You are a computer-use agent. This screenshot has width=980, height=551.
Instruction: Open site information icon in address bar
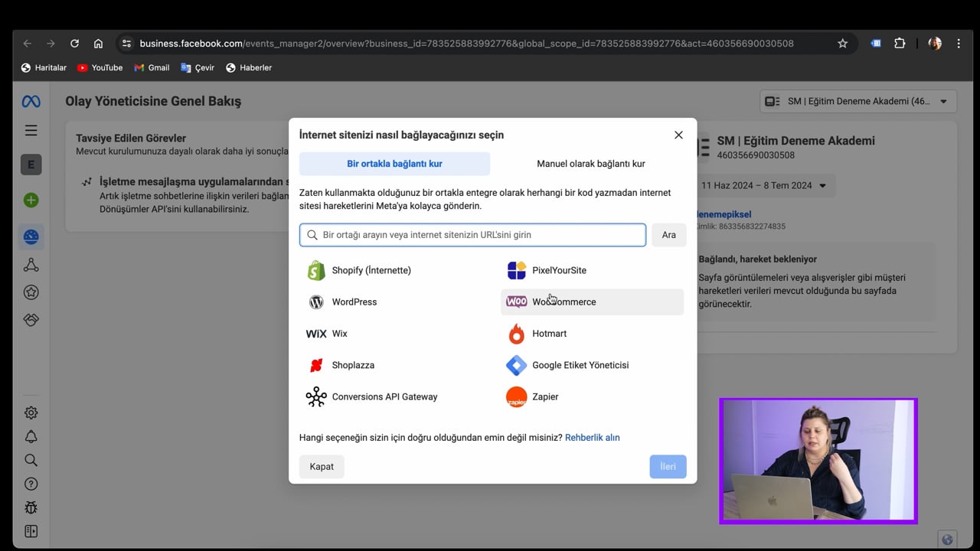(x=126, y=44)
